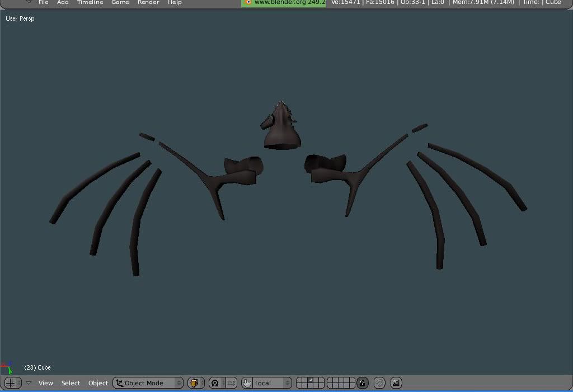Click the dragon head mesh in viewport
The width and height of the screenshot is (573, 392).
282,132
